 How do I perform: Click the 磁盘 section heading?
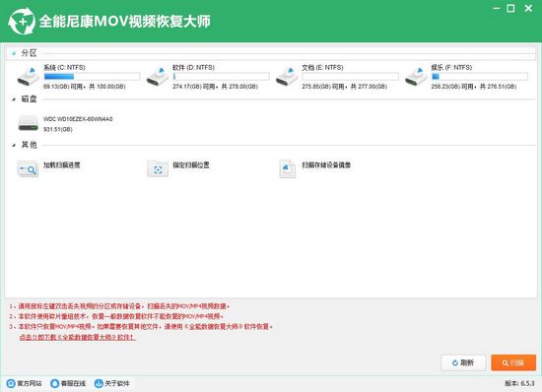[x=29, y=99]
